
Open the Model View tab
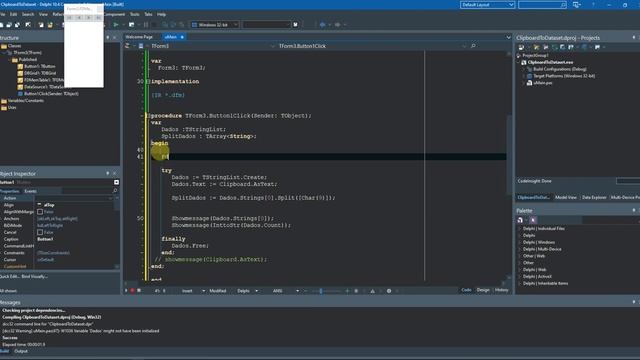566,198
